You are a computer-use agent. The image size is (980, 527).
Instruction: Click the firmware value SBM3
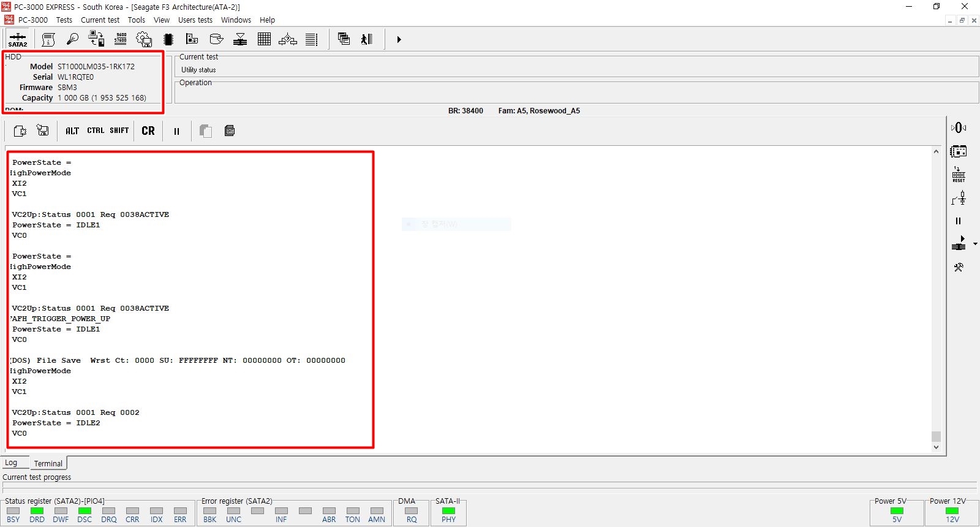[x=67, y=87]
